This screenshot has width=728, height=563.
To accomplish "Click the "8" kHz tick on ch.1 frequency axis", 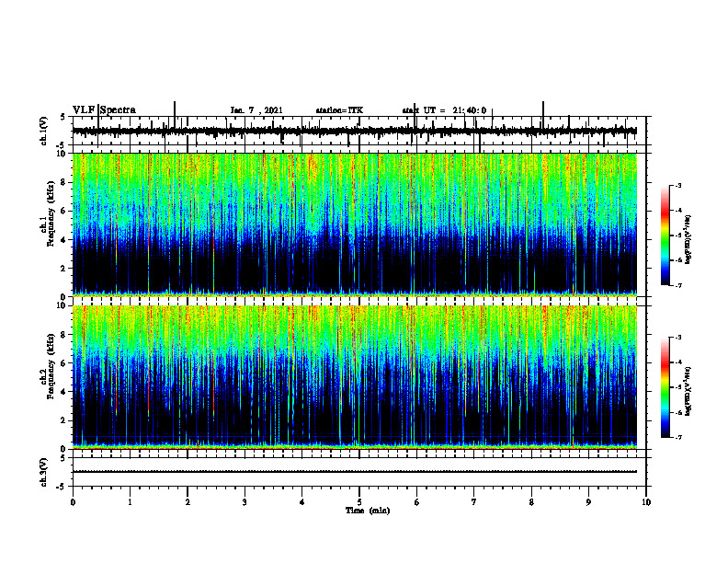I will 64,182.
